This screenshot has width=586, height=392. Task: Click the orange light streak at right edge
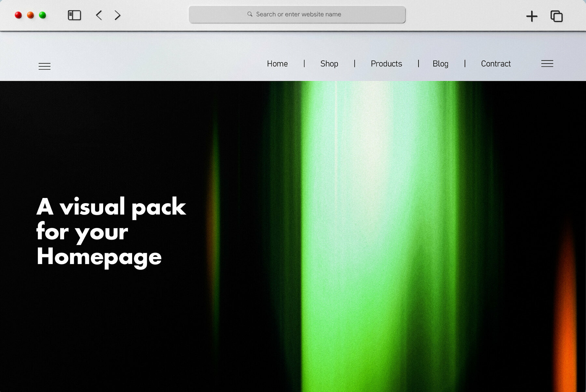566,309
